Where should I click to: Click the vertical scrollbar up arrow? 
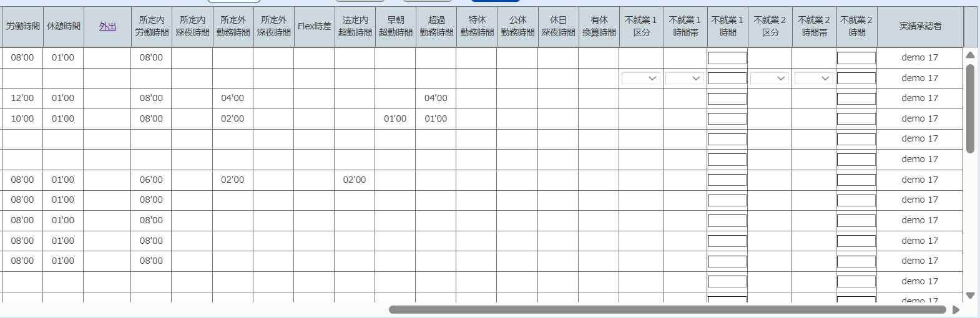click(970, 55)
